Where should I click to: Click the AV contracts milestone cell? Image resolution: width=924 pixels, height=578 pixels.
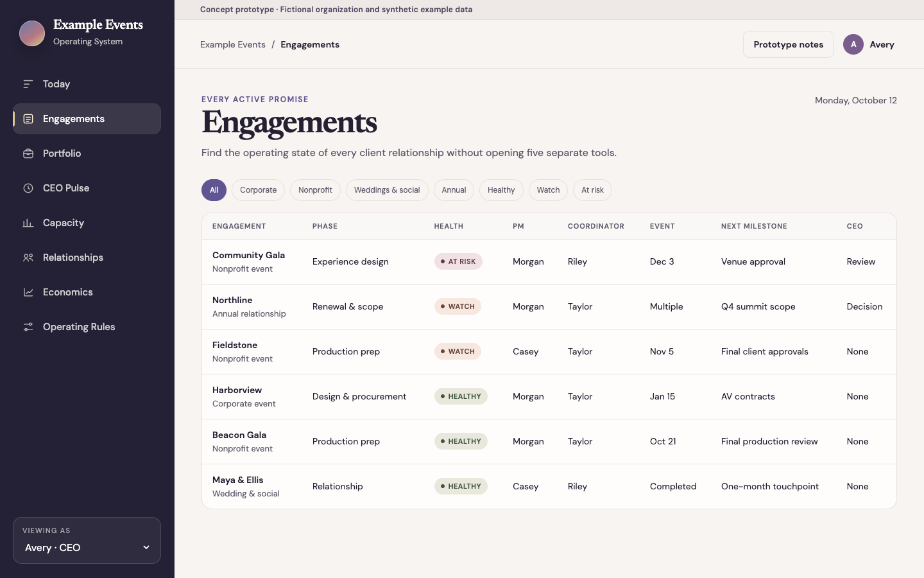coord(748,396)
